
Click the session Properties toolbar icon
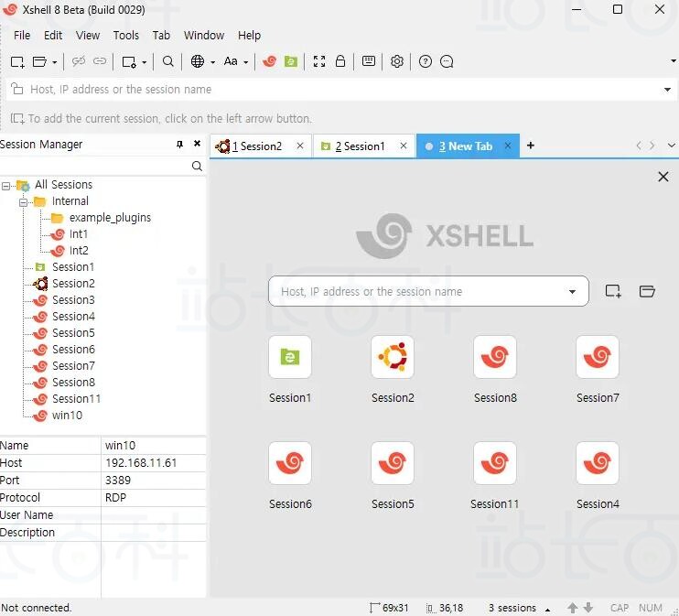click(x=129, y=62)
